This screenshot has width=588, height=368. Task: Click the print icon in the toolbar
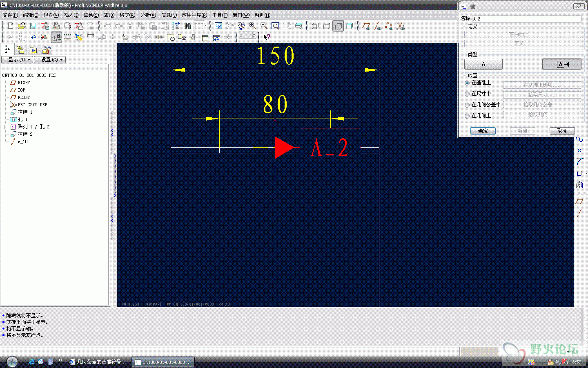point(56,26)
